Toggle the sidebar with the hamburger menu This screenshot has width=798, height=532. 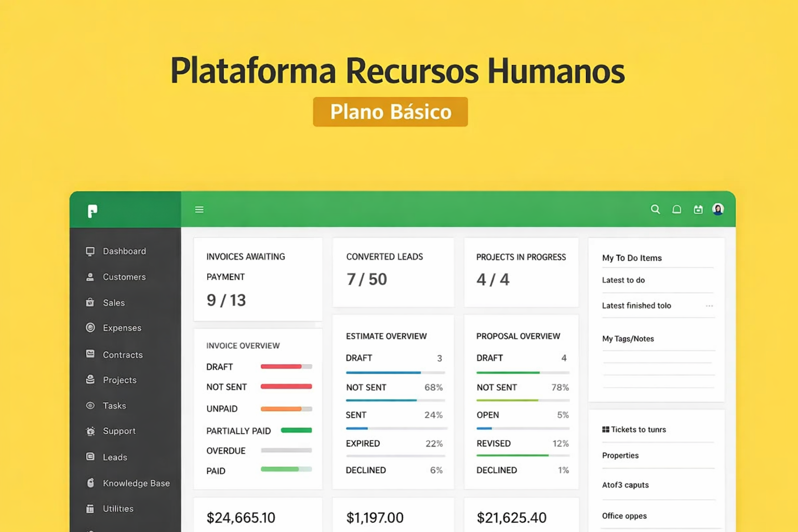click(x=199, y=209)
